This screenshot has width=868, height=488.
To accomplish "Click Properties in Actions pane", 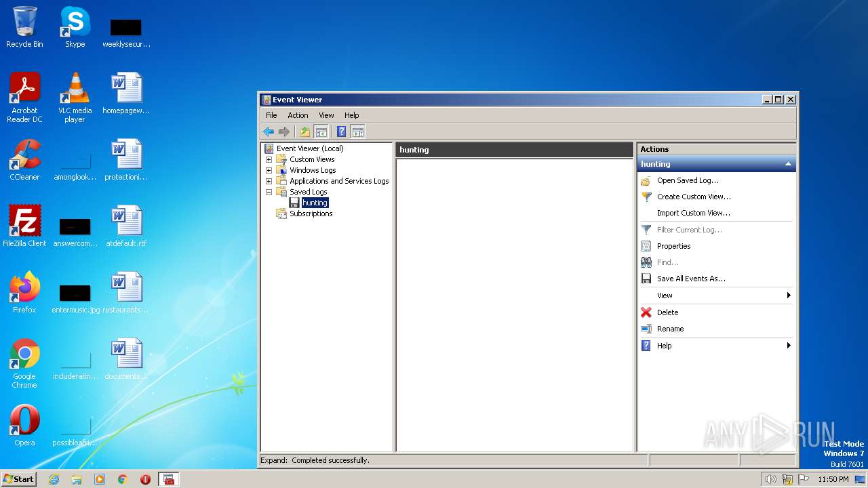I will pos(673,246).
